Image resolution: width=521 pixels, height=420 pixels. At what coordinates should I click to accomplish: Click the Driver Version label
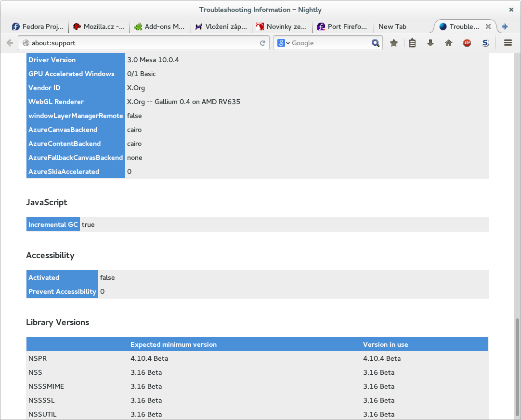pyautogui.click(x=52, y=60)
